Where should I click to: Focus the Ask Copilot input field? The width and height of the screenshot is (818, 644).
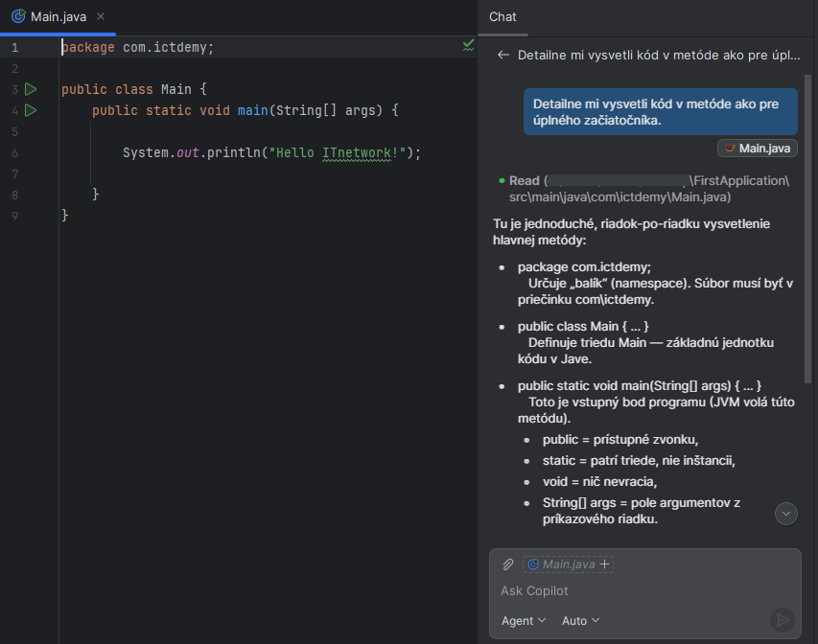(644, 590)
